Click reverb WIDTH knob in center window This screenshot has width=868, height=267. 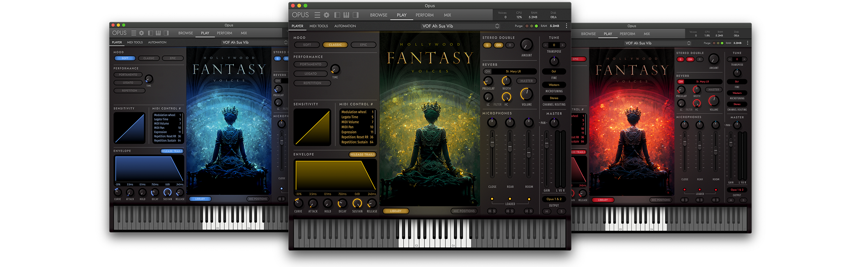[506, 81]
